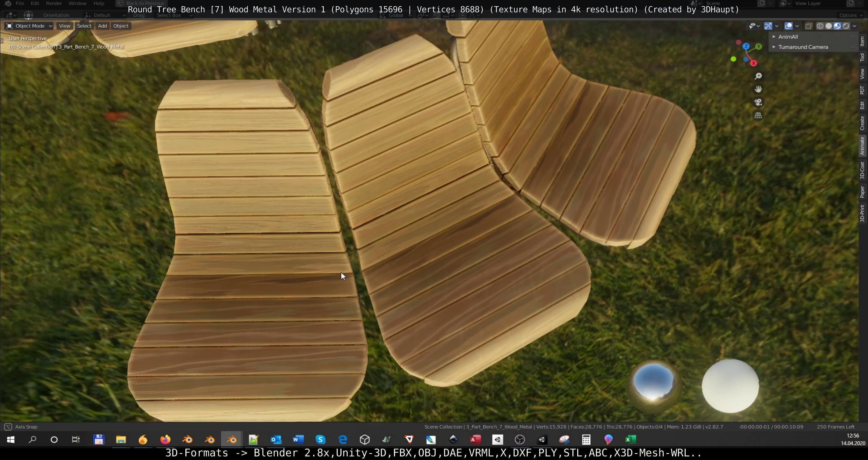
Task: Switch to the 3D-Print sidebar tab
Action: [x=862, y=213]
